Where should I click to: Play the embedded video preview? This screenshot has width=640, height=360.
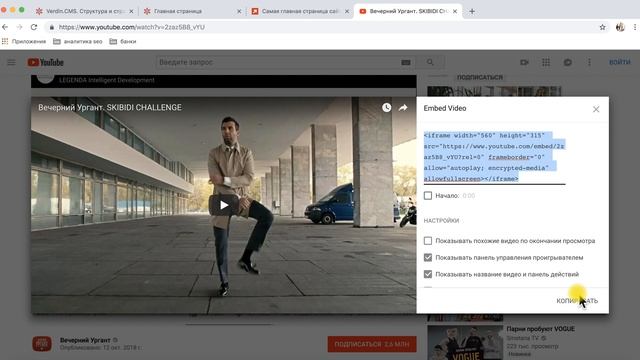pyautogui.click(x=224, y=205)
